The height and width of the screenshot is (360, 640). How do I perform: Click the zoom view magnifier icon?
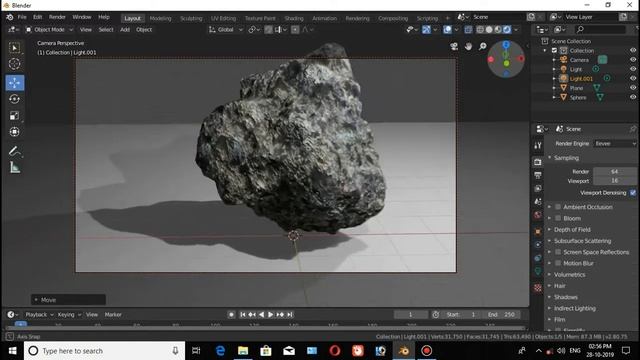[x=482, y=47]
